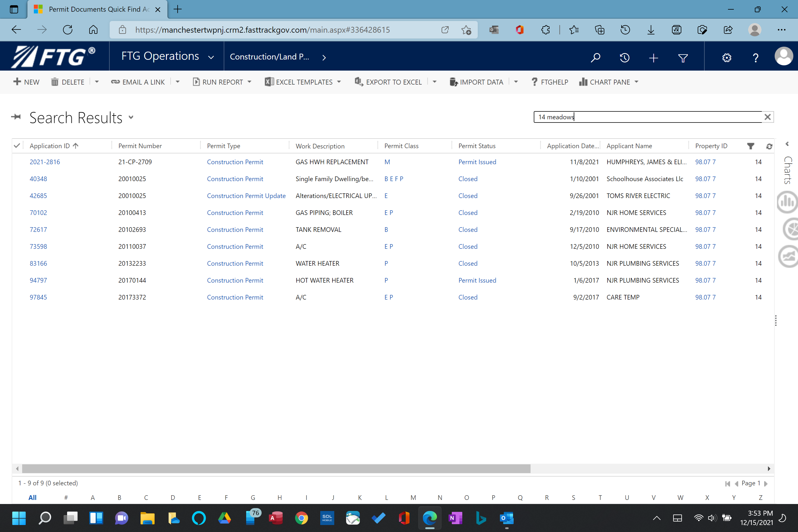Expand the RUN REPORT dropdown

[249, 82]
